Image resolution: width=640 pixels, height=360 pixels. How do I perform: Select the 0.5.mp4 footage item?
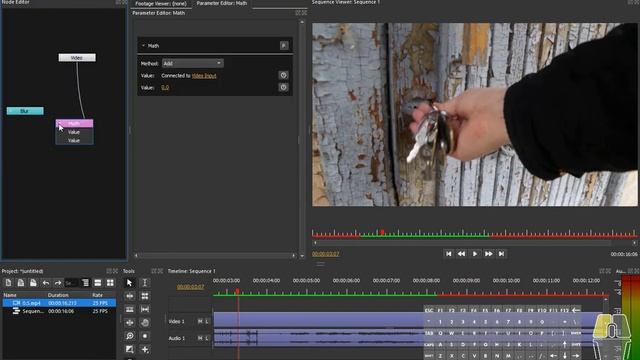(59, 303)
